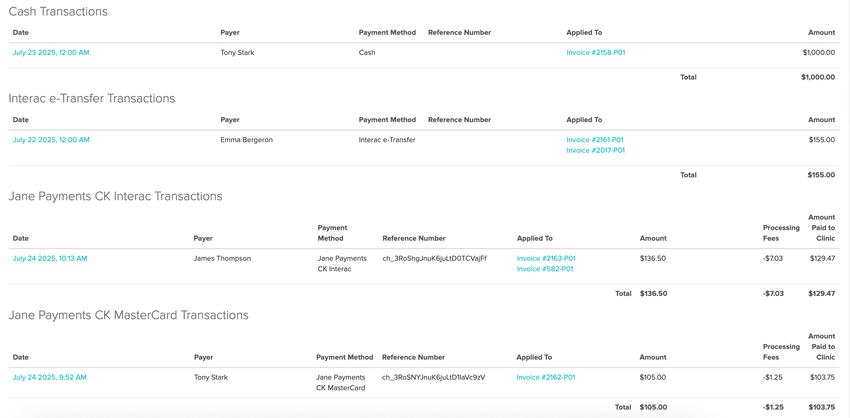Click the Interac e-Transfer Transactions heading
This screenshot has width=850, height=418.
point(92,99)
